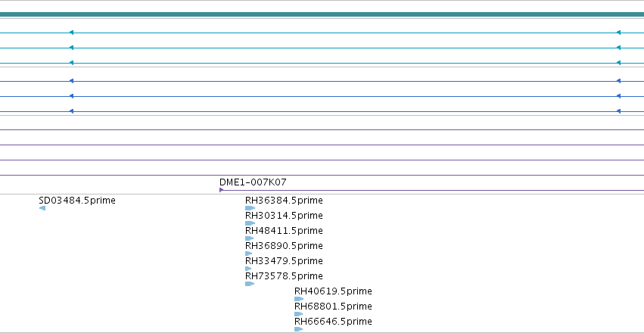Click the thick teal gene span bar

(322, 14)
